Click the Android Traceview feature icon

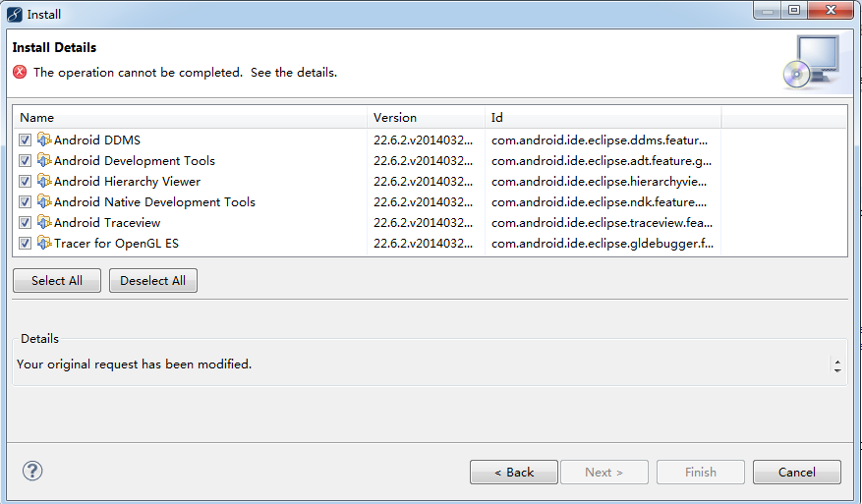[x=44, y=222]
